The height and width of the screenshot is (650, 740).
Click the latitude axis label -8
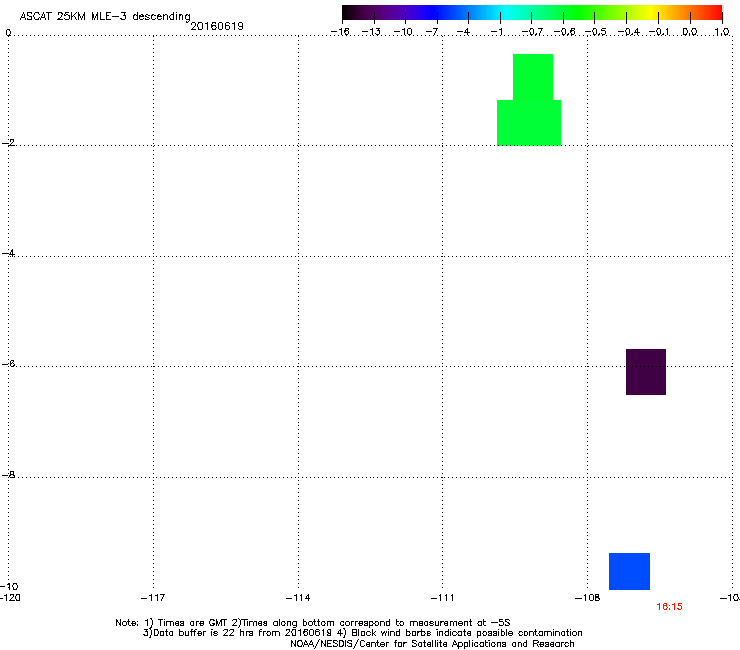click(x=8, y=474)
